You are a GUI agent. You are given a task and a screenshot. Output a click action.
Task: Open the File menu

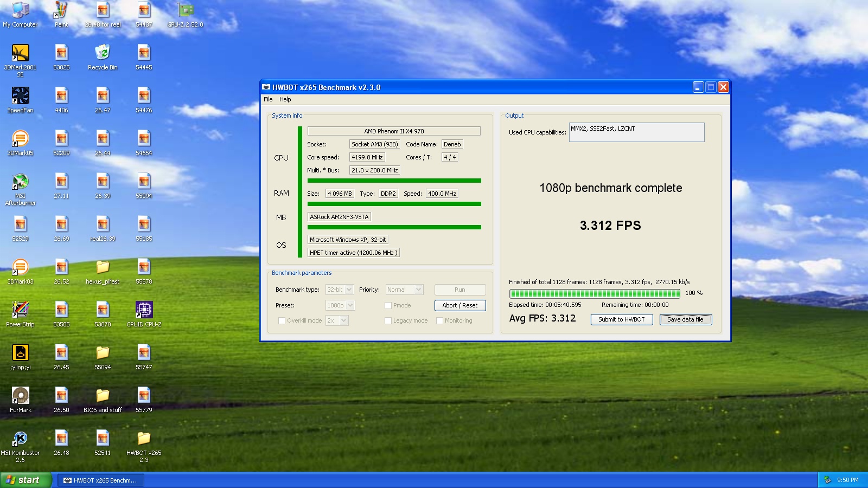tap(268, 99)
